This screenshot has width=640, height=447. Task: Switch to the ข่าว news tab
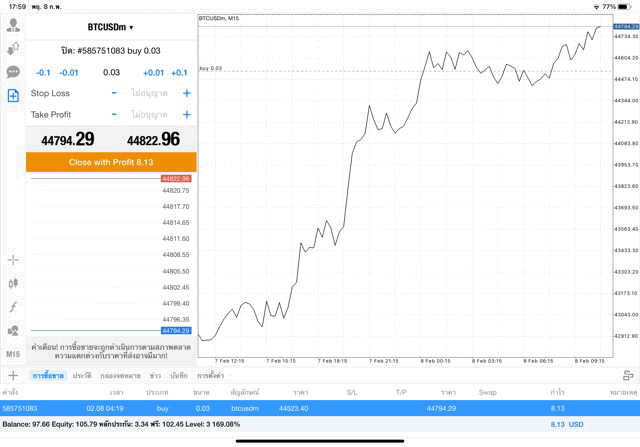click(155, 375)
